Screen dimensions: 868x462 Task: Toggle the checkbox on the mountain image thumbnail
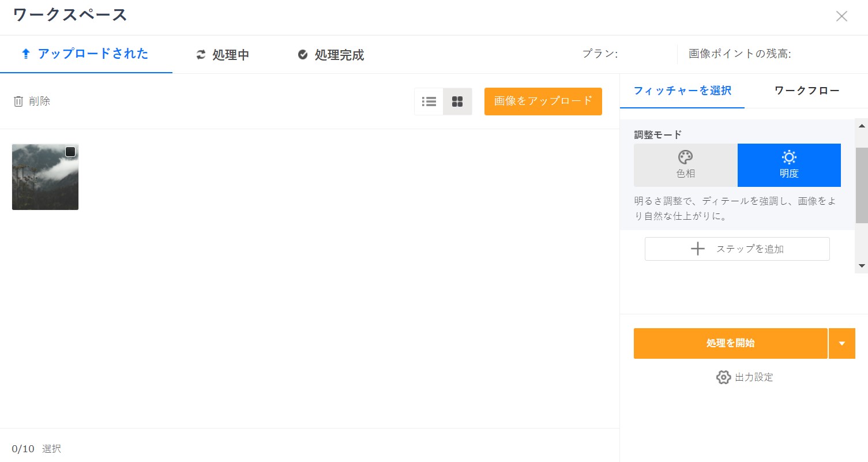[x=70, y=152]
